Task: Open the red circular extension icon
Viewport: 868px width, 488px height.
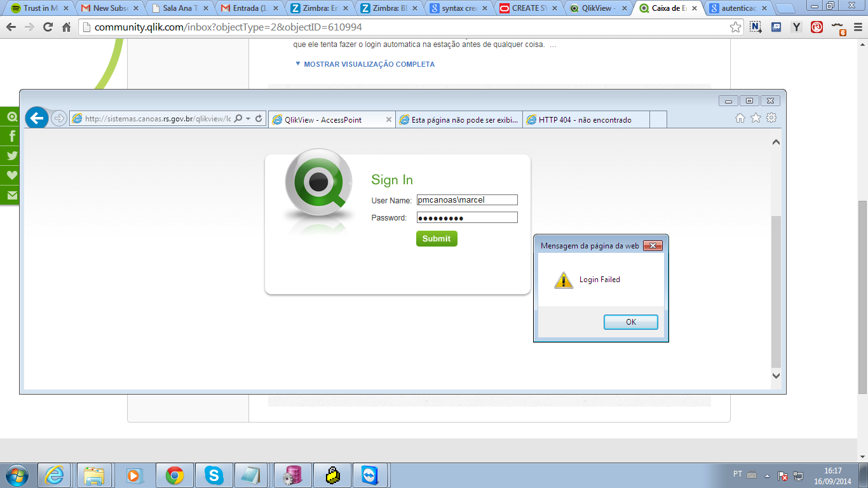Action: click(x=817, y=27)
